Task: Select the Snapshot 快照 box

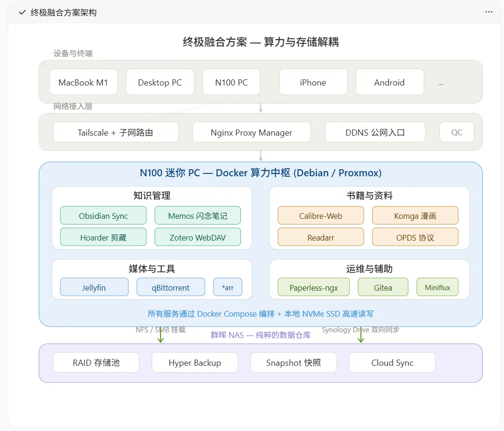Action: point(293,362)
